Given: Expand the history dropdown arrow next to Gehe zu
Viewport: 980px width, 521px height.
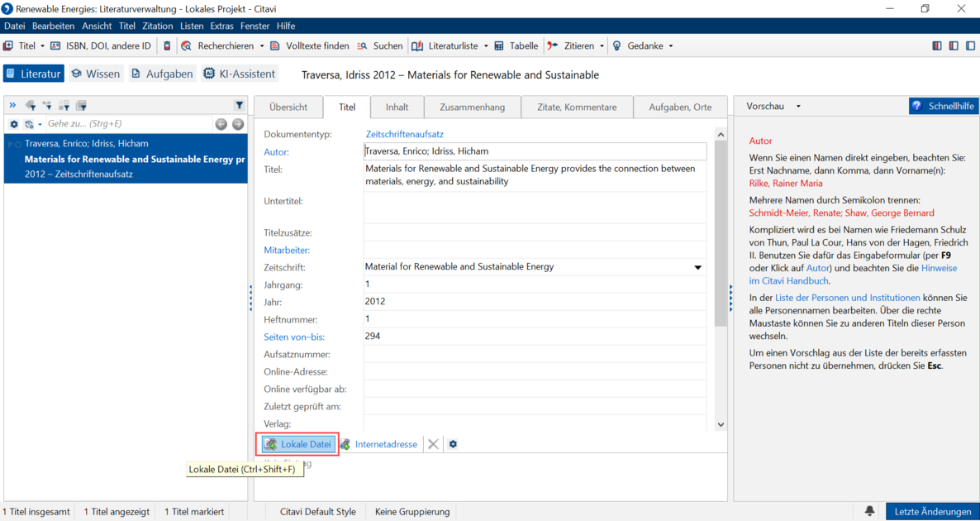Looking at the screenshot, I should click(x=40, y=124).
